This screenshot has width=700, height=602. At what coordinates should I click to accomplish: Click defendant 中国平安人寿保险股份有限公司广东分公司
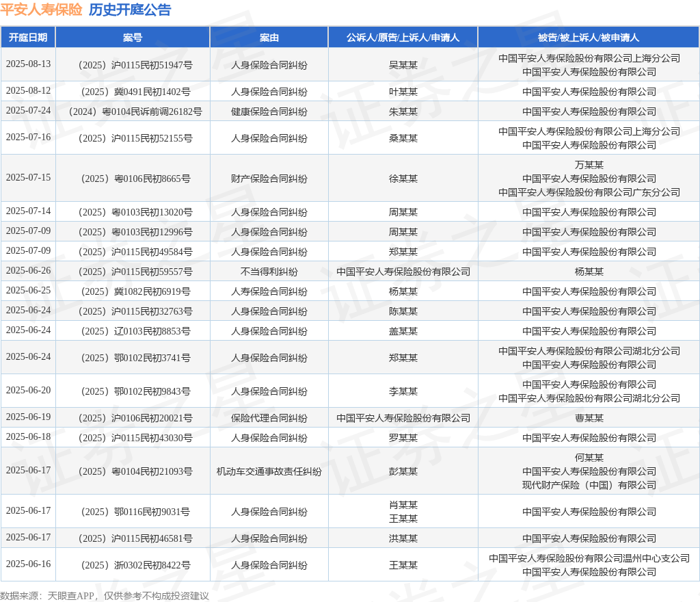(x=589, y=192)
